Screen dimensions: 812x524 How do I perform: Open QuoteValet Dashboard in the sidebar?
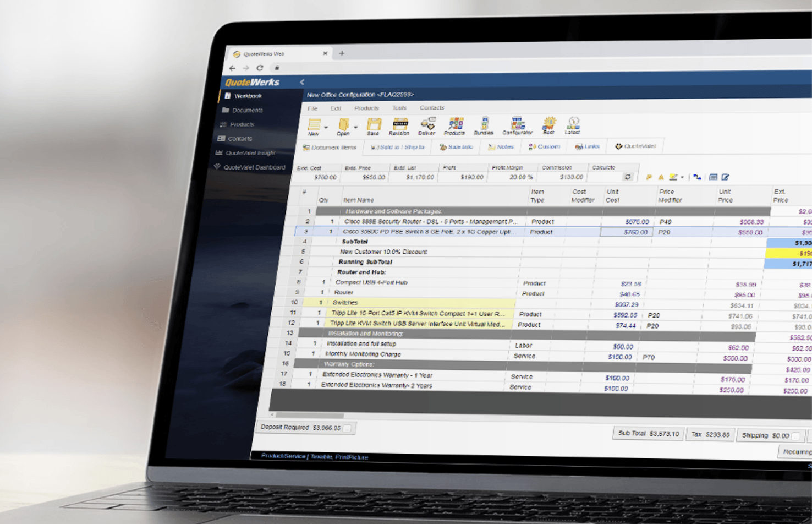250,167
